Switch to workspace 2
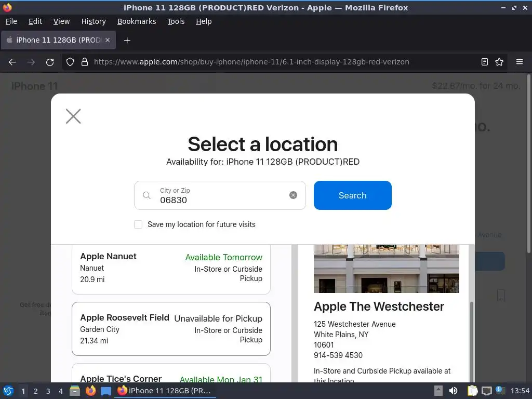The image size is (532, 399). pyautogui.click(x=36, y=391)
